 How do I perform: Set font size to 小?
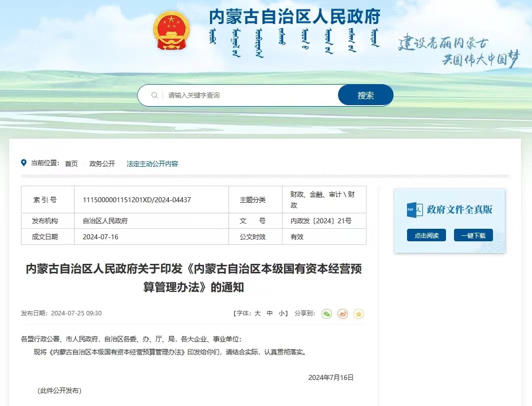(281, 313)
